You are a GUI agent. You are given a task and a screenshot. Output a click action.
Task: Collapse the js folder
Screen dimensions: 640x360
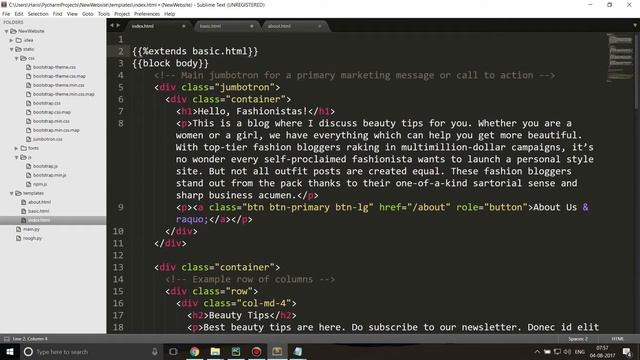16,157
